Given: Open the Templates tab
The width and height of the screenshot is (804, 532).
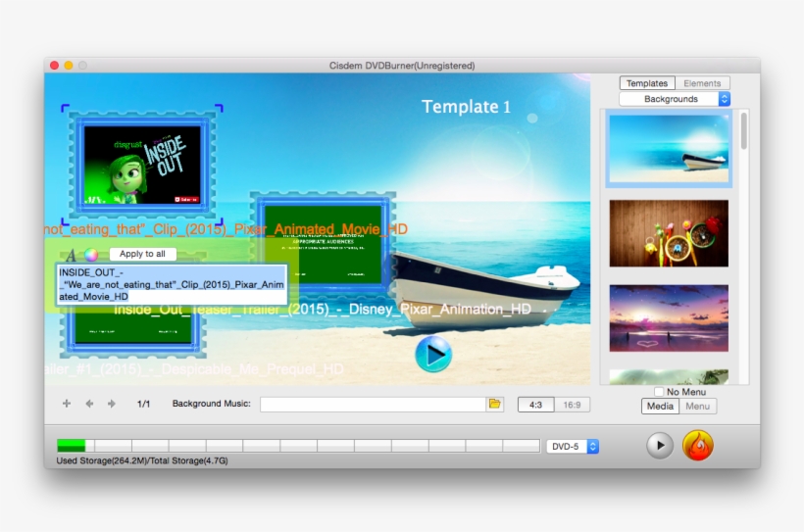Looking at the screenshot, I should click(647, 83).
